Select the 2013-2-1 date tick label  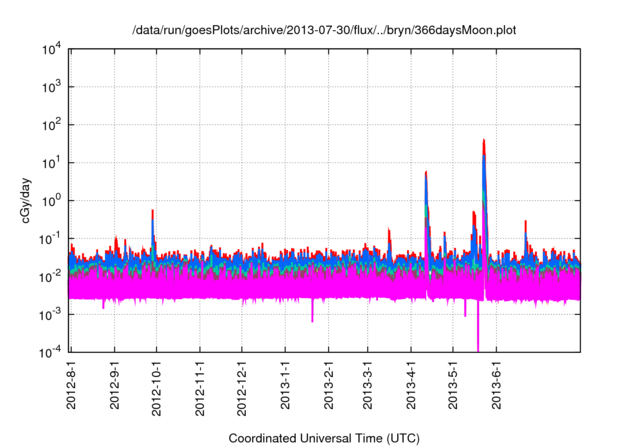tap(328, 388)
